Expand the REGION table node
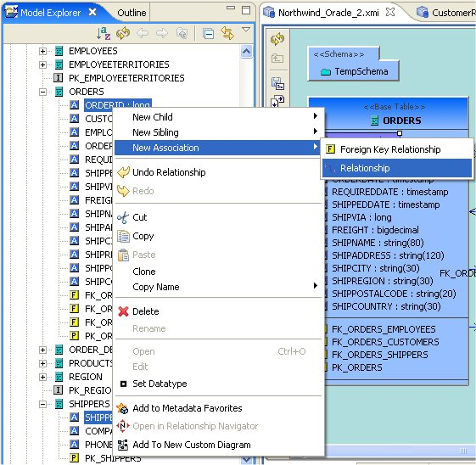Screen dimensions: 476x465 pos(42,377)
